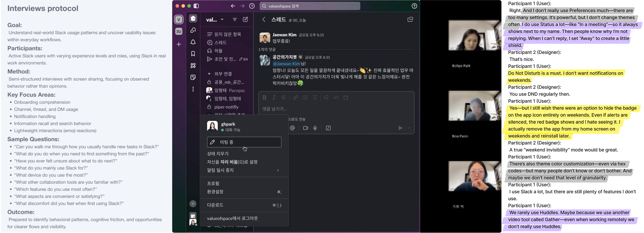Open 읽지 않은 항목 in the sidebar
644x233 pixels.
(x=224, y=34)
